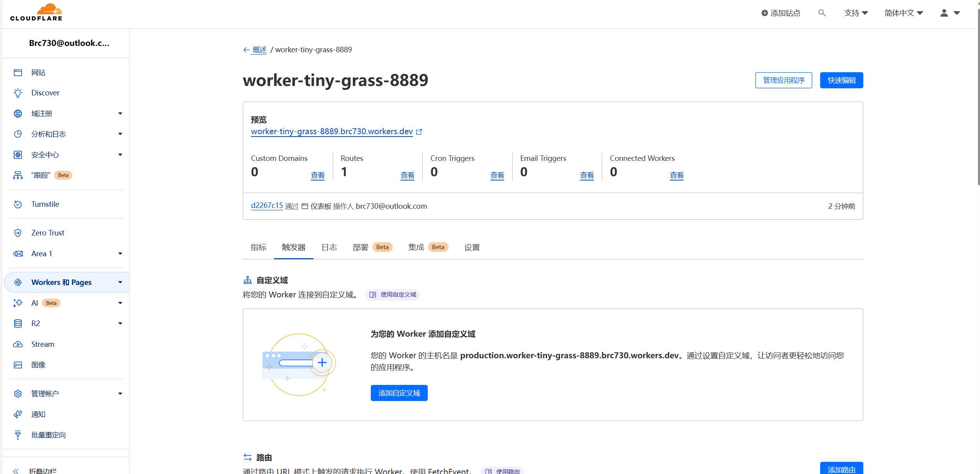Click the Zero Trust icon
This screenshot has width=980, height=474.
[18, 233]
